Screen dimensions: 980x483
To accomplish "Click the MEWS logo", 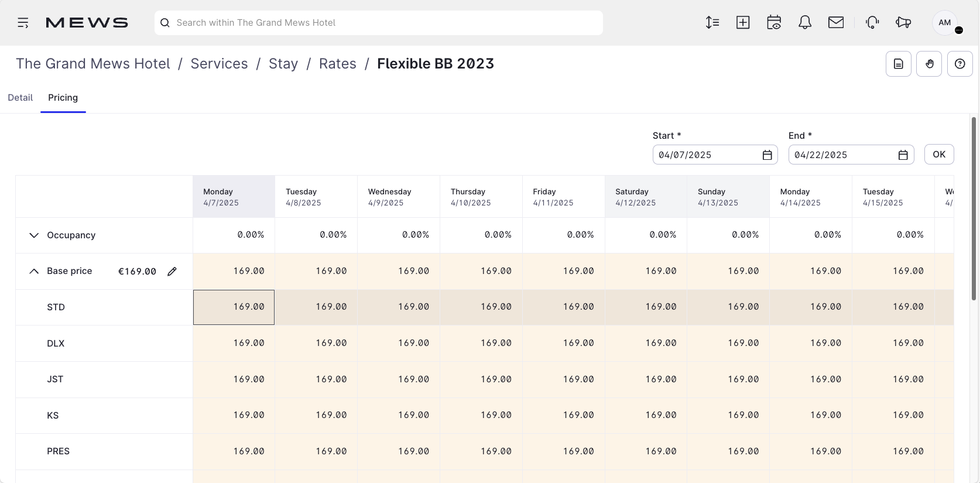I will point(87,23).
